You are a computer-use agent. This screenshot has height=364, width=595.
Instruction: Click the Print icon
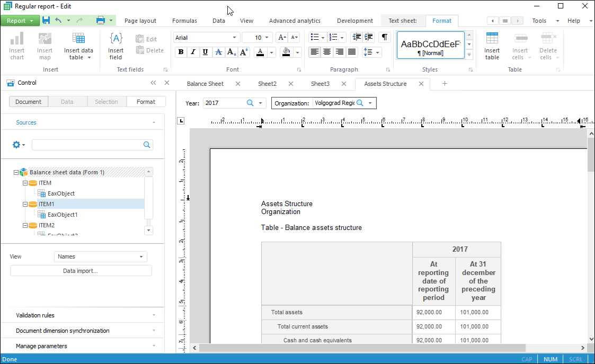coord(100,21)
